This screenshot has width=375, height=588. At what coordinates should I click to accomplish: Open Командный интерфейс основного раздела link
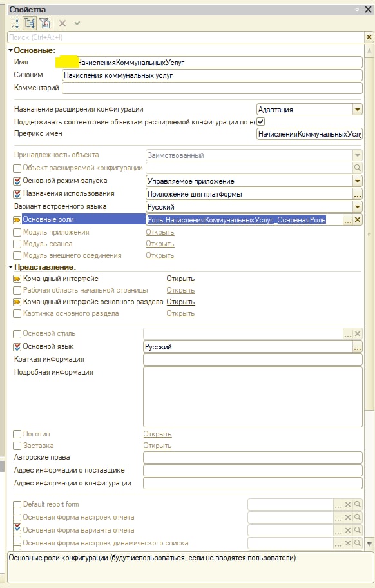pyautogui.click(x=180, y=302)
